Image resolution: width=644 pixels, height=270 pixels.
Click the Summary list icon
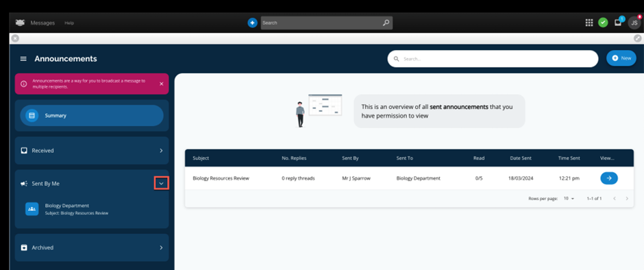pyautogui.click(x=32, y=116)
